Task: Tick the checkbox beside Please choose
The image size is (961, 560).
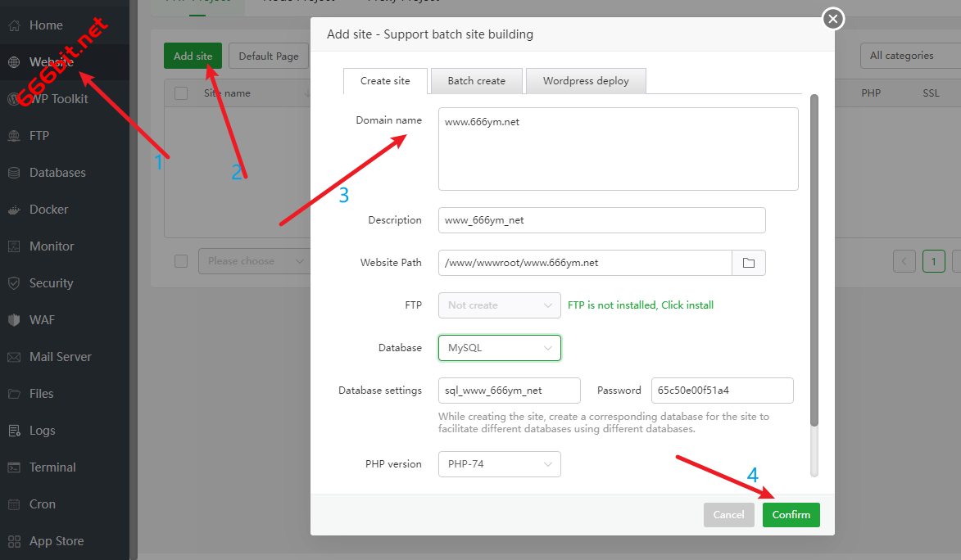Action: (181, 261)
